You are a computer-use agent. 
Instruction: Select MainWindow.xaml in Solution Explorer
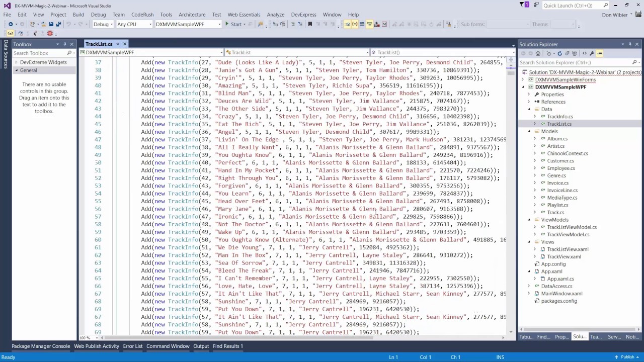[561, 294]
